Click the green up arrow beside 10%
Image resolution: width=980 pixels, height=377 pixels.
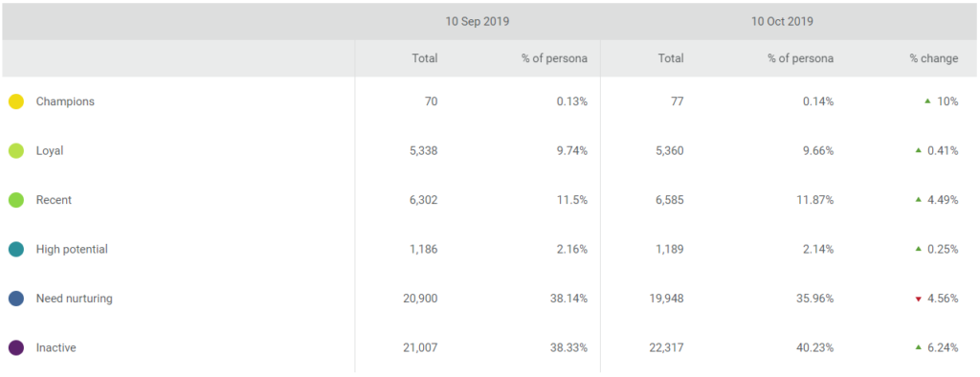click(927, 100)
